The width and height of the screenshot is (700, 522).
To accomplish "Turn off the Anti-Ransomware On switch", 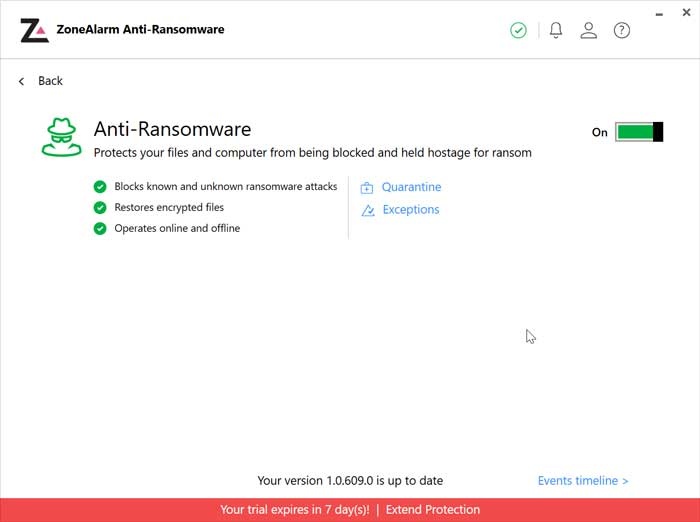I will (639, 132).
